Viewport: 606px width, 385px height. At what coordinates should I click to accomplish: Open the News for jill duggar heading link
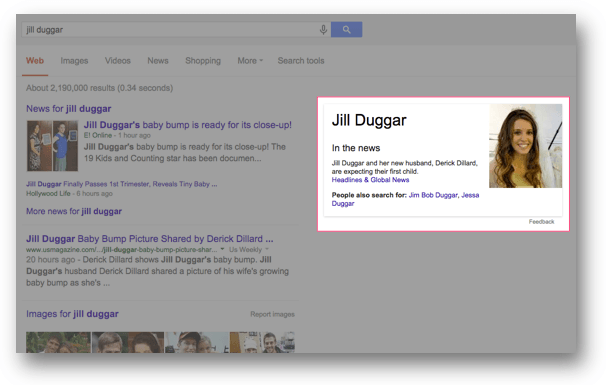click(x=68, y=109)
